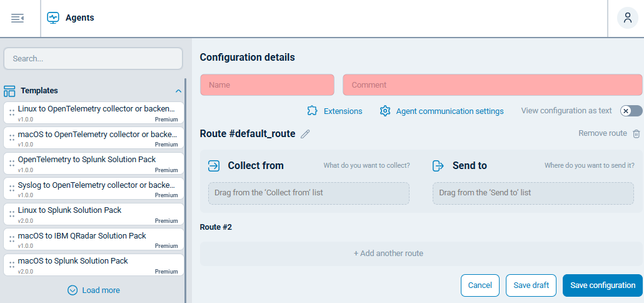Toggle View configuration as text switch
This screenshot has height=303, width=644.
pyautogui.click(x=631, y=111)
